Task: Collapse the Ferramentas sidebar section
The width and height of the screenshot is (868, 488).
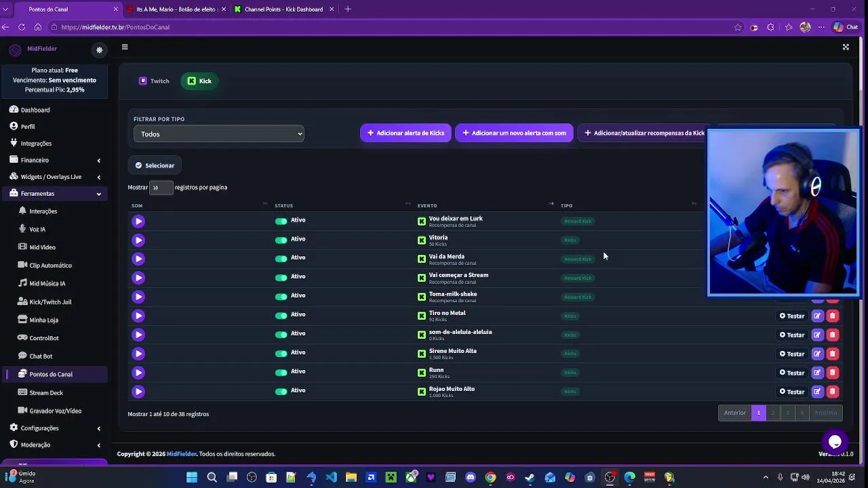Action: point(54,194)
